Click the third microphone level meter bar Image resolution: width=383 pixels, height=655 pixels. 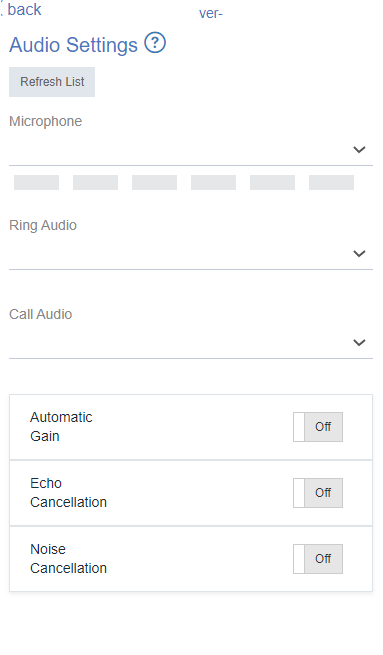(155, 183)
